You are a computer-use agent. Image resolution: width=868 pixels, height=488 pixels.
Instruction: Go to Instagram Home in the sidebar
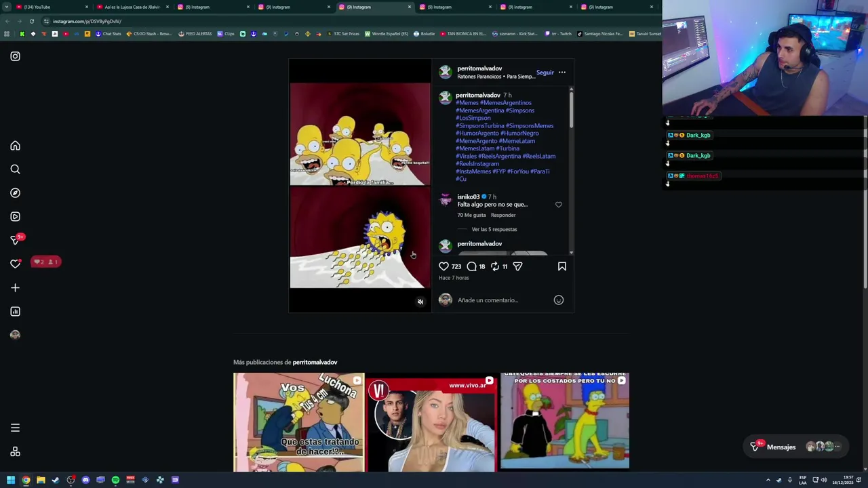(x=15, y=146)
